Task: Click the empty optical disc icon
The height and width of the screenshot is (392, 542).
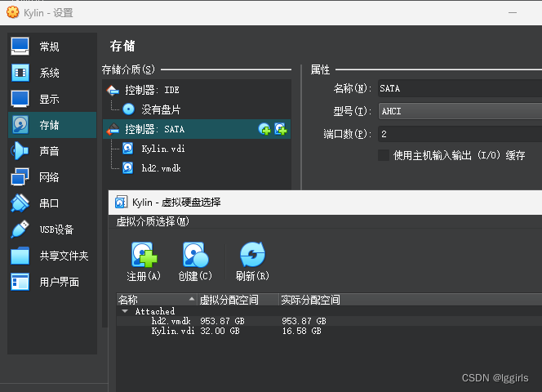Action: [129, 109]
